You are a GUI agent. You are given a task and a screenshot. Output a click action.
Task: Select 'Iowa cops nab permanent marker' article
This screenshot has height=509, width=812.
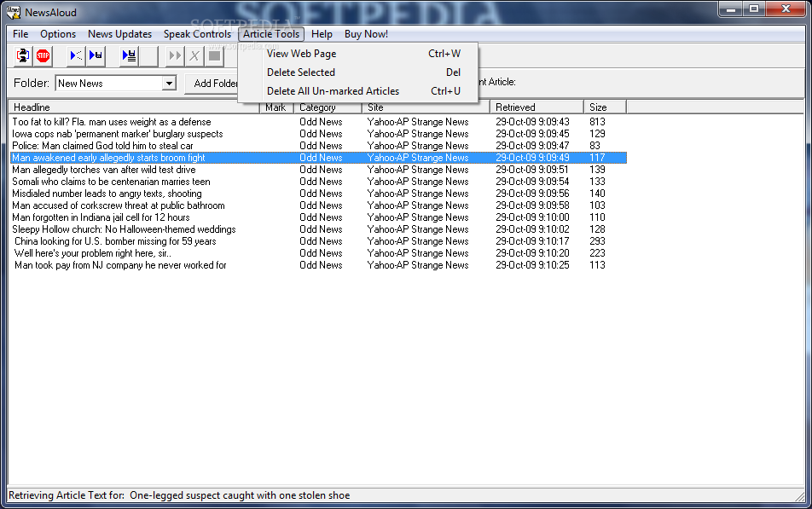tap(318, 134)
